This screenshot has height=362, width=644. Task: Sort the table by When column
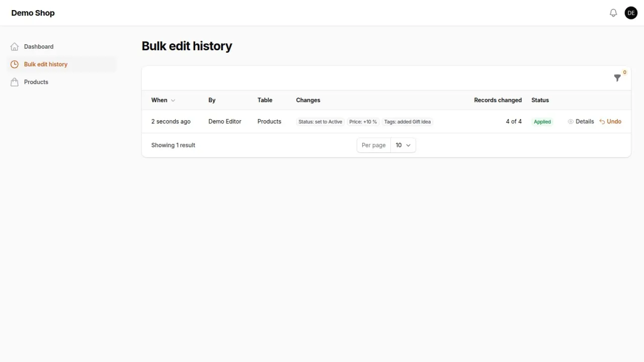[163, 100]
